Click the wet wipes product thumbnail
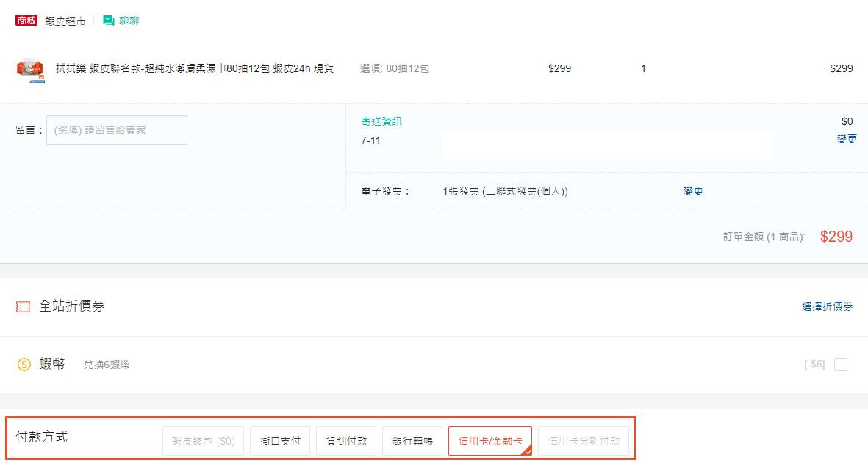Viewport: 868px width, 463px height. (x=29, y=70)
